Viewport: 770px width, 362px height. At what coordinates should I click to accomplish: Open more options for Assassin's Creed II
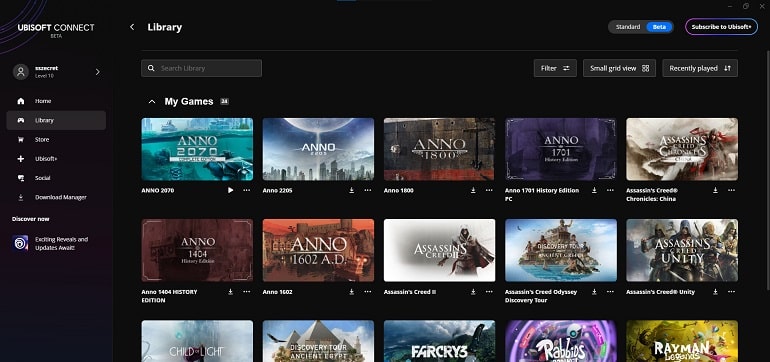[x=489, y=292]
